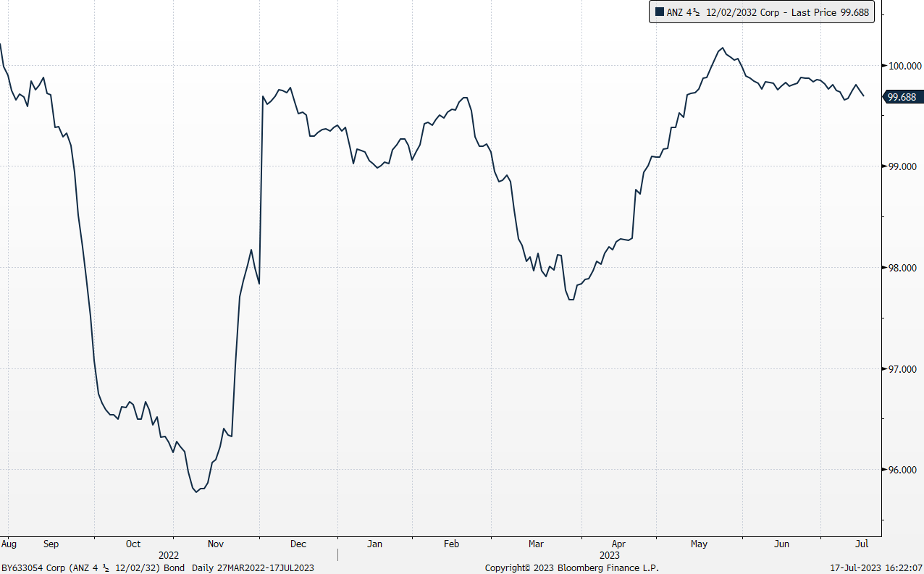Click the Bloomberg Finance L.P. copyright text

(x=572, y=568)
